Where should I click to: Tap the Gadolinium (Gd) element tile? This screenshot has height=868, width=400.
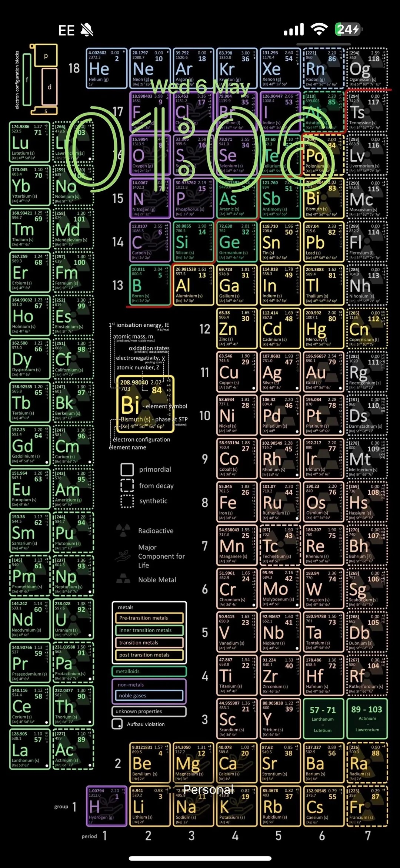(x=30, y=446)
